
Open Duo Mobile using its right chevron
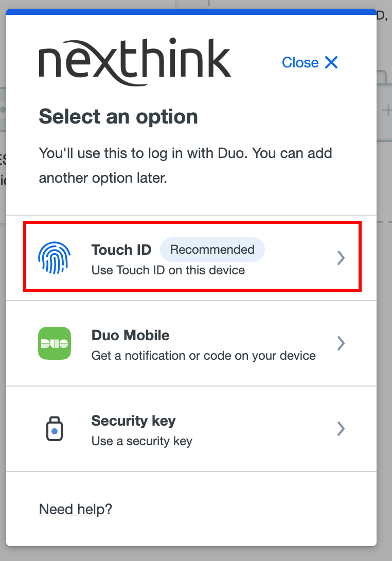click(x=340, y=343)
